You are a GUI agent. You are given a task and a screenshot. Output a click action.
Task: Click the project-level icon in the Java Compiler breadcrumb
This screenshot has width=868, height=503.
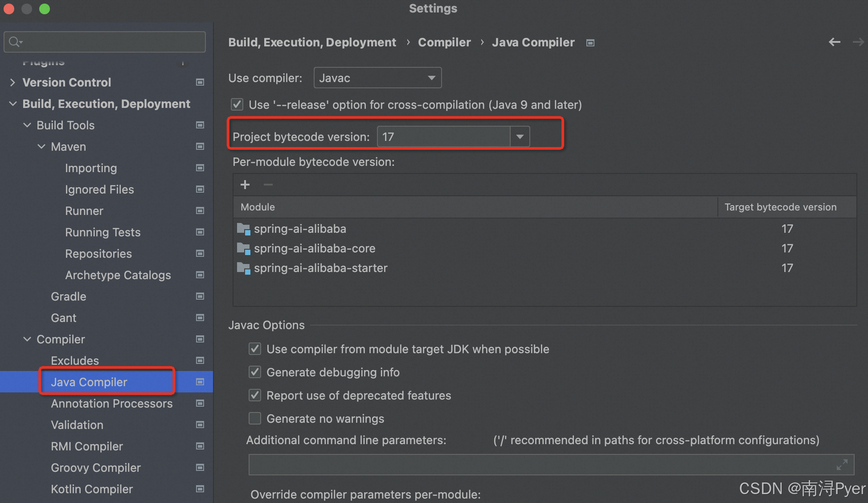point(590,43)
